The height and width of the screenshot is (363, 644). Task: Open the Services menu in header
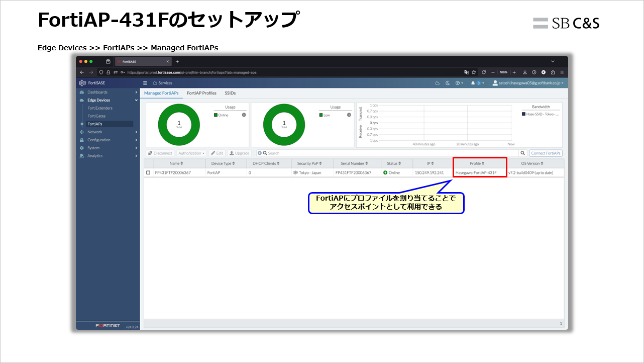coord(163,83)
